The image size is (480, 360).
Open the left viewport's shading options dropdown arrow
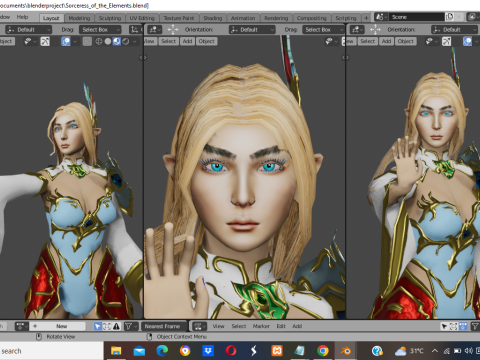(135, 41)
